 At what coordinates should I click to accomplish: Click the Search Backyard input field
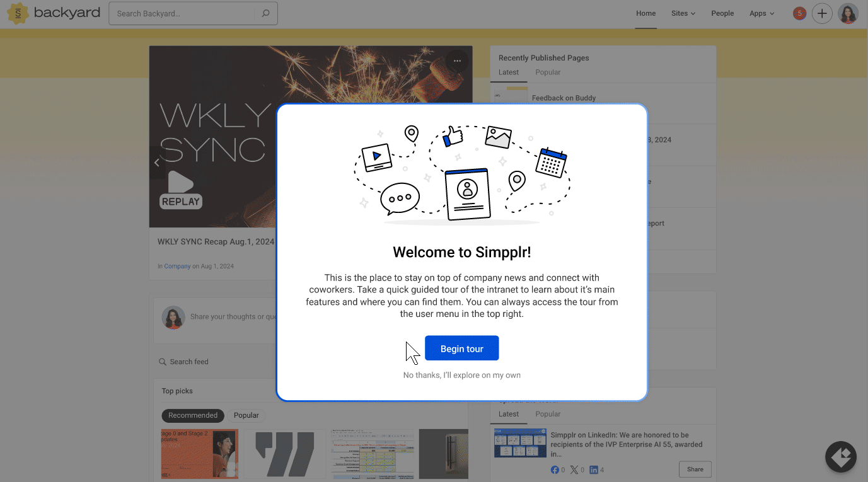point(183,13)
